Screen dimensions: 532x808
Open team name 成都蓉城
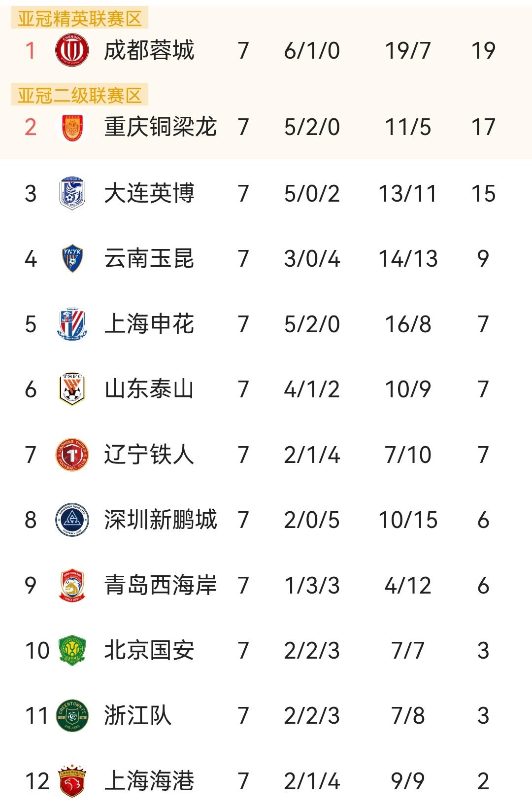(149, 50)
